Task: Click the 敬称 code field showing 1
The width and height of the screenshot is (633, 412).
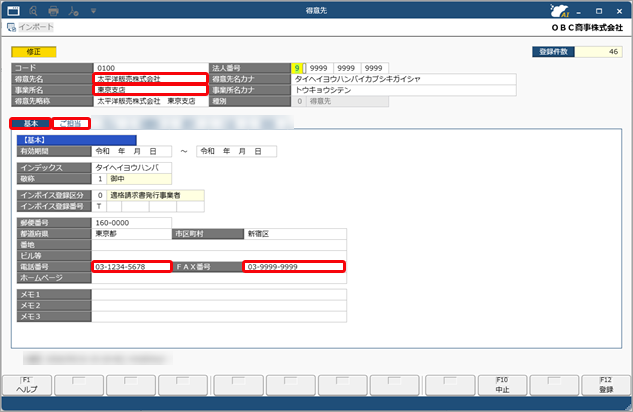Action: click(99, 179)
